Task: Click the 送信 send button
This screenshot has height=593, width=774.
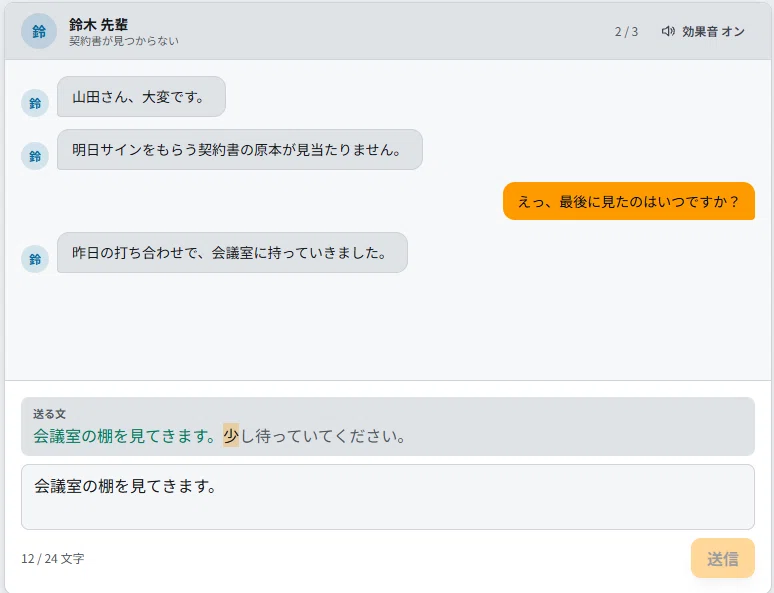Action: click(723, 558)
